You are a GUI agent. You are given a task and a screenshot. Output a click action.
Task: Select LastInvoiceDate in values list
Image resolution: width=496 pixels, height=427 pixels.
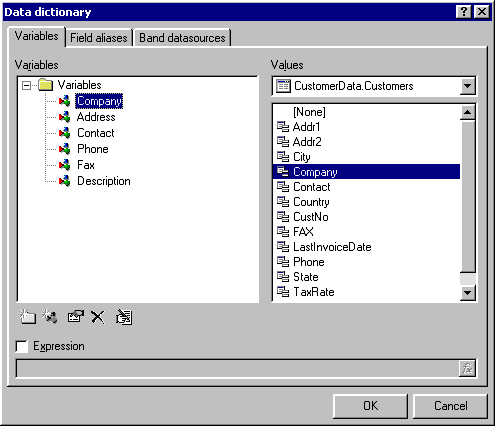(332, 247)
